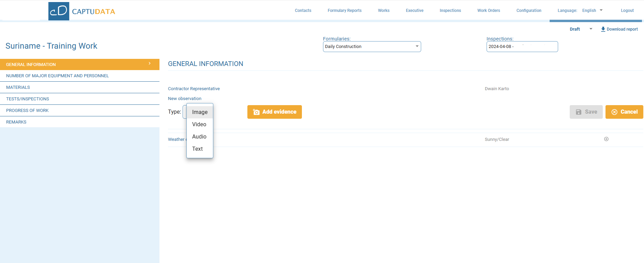Click the Logout link
The height and width of the screenshot is (263, 644).
click(627, 11)
